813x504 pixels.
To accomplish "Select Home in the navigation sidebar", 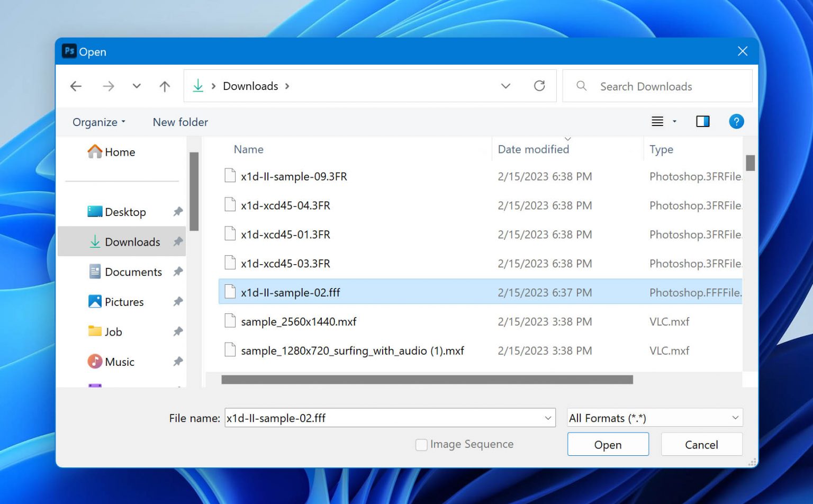I will click(120, 152).
